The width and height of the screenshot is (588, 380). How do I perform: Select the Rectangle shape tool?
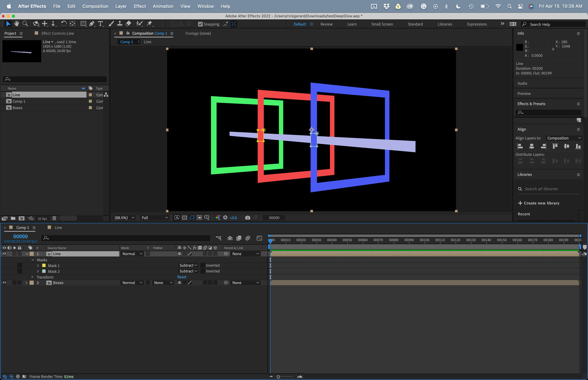[x=83, y=24]
